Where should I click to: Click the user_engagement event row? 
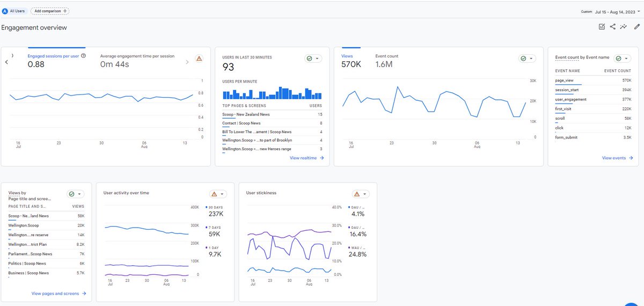pos(593,100)
